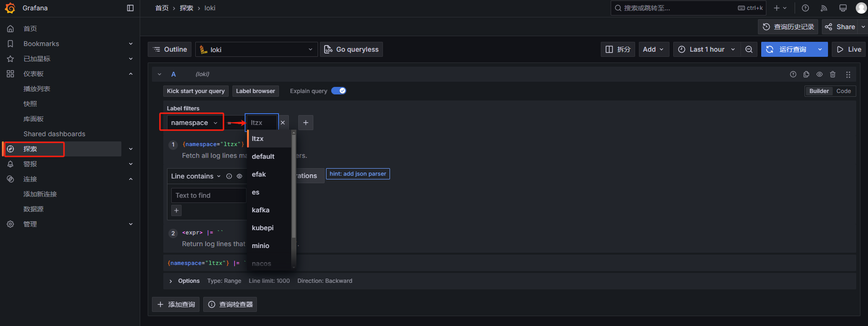Open the query inspector button
The image size is (868, 326).
230,304
